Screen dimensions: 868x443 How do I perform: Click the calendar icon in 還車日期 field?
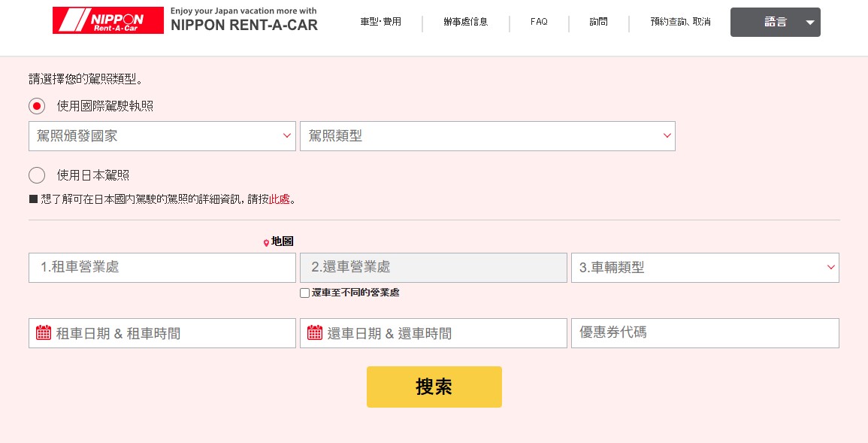314,332
